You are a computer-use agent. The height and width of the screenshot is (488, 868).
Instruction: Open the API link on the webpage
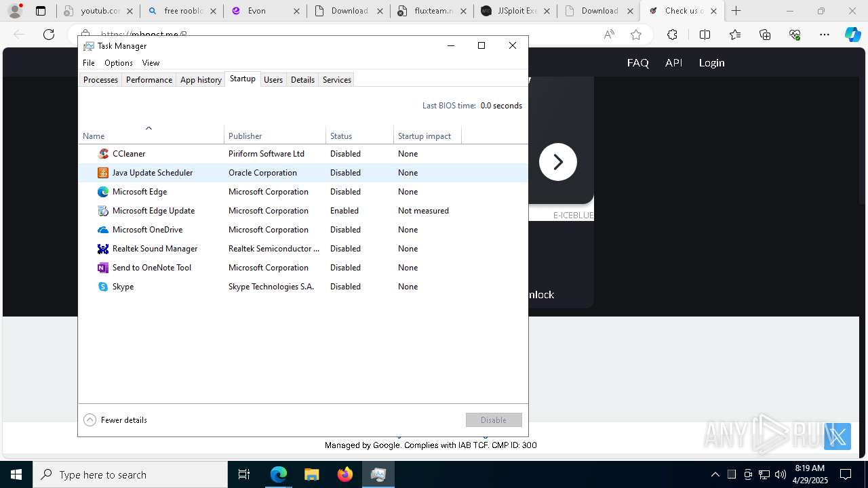tap(673, 62)
